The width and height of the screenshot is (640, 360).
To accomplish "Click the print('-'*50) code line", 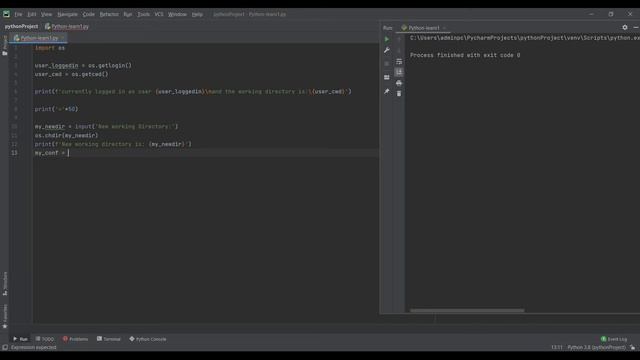I will 56,109.
